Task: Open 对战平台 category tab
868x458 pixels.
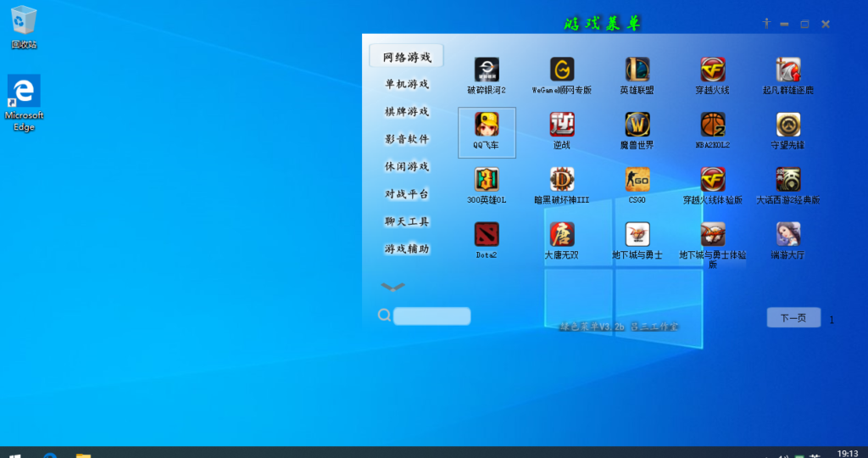Action: coord(407,194)
